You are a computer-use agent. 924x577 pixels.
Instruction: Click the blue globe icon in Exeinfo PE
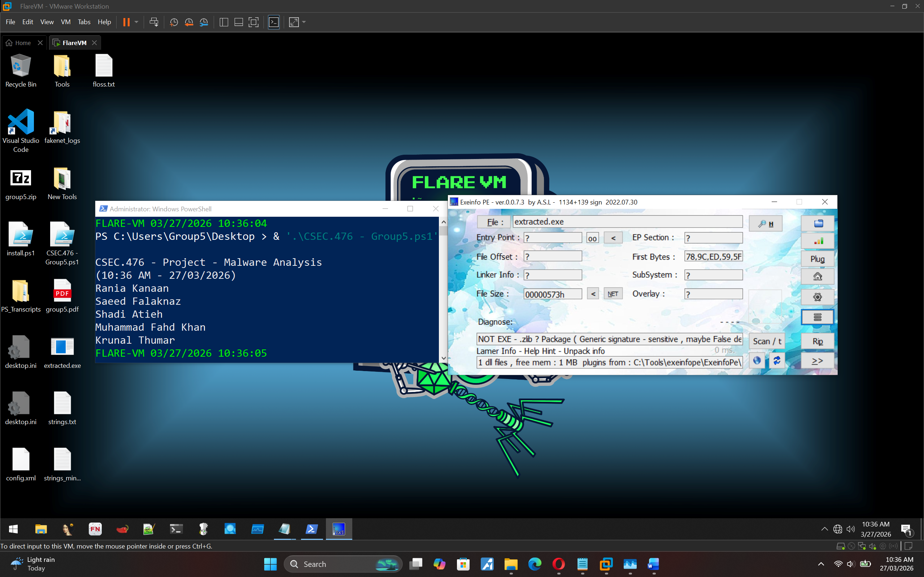[757, 360]
